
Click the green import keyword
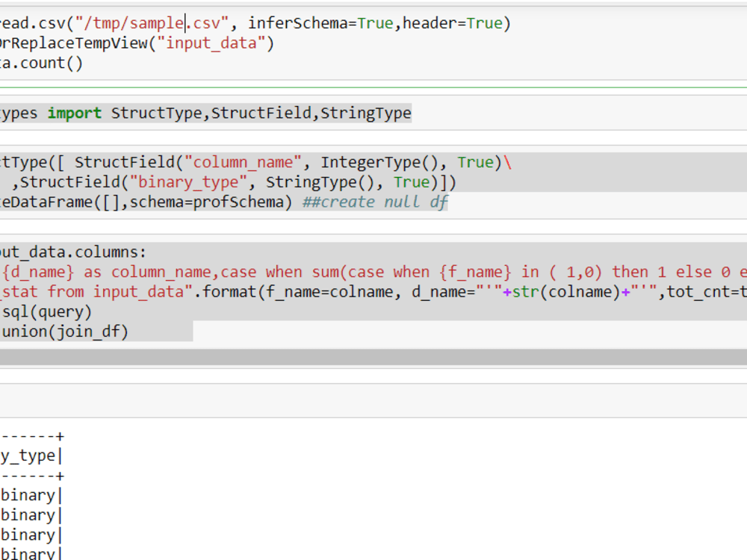click(x=74, y=113)
